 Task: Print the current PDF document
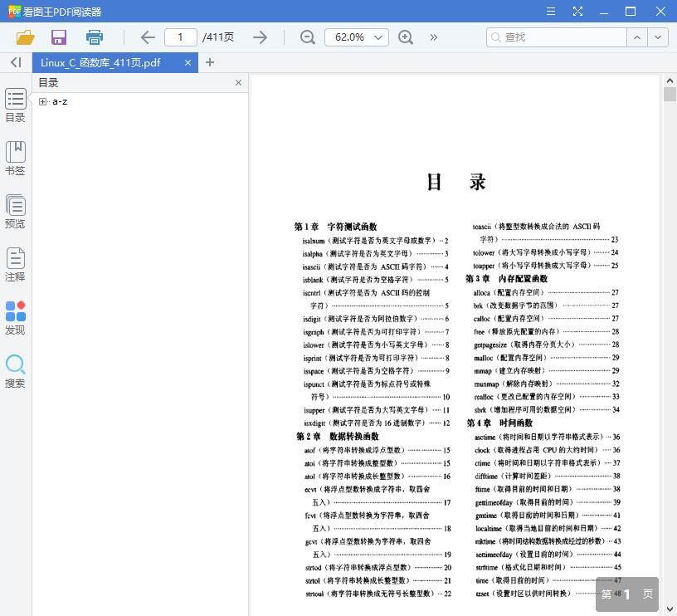point(94,37)
